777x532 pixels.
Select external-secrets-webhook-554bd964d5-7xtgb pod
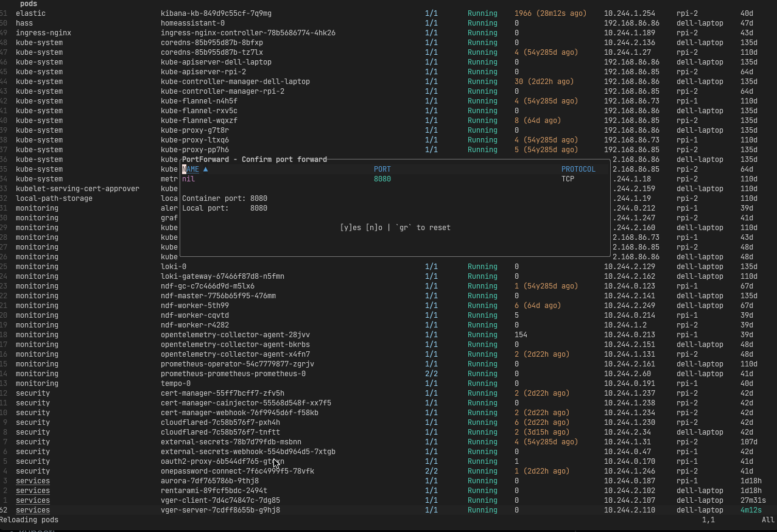click(x=248, y=452)
